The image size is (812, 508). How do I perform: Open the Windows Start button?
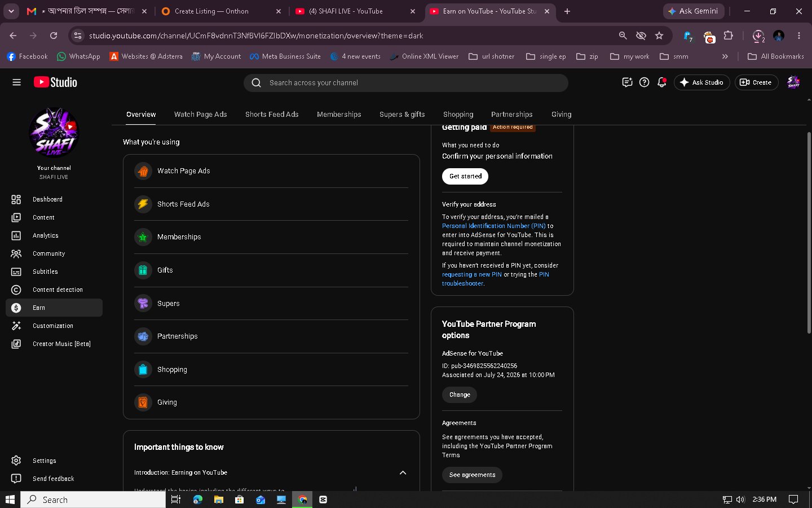pos(10,500)
